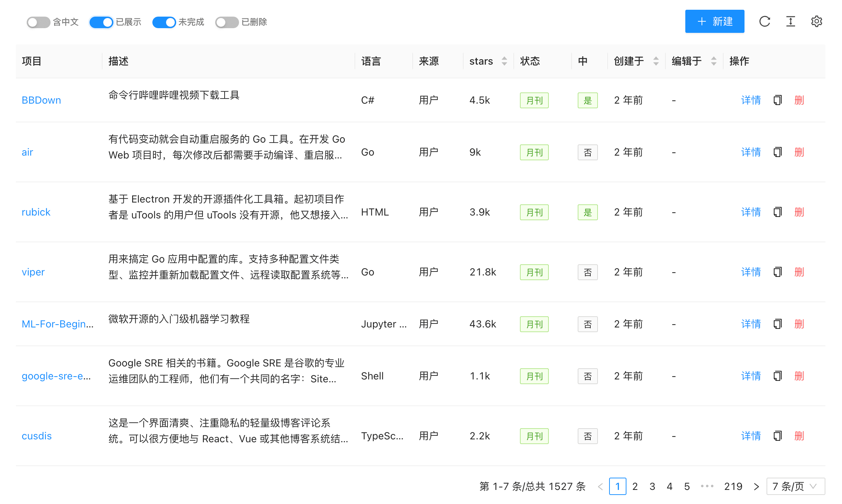
Task: Go to previous page arrow
Action: coord(600,486)
